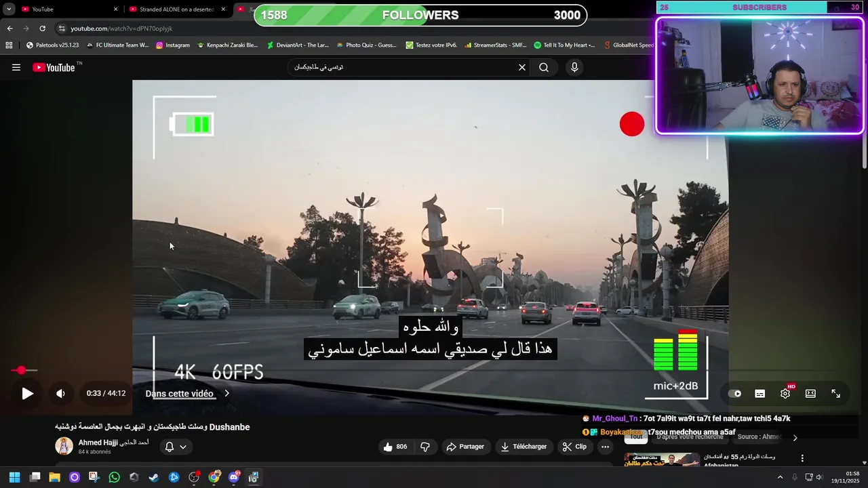Create a clip with the Clip button
The height and width of the screenshot is (488, 868).
tap(574, 447)
